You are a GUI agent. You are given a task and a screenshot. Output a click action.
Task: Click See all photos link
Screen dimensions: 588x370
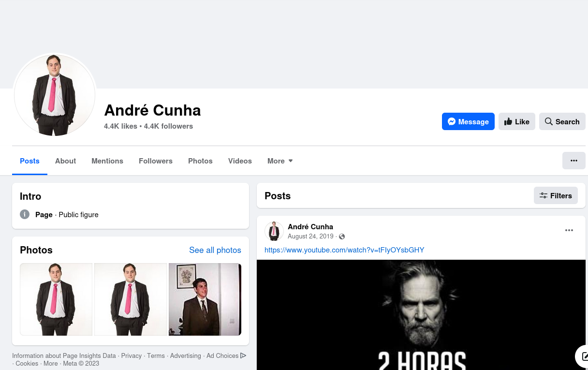click(x=215, y=250)
